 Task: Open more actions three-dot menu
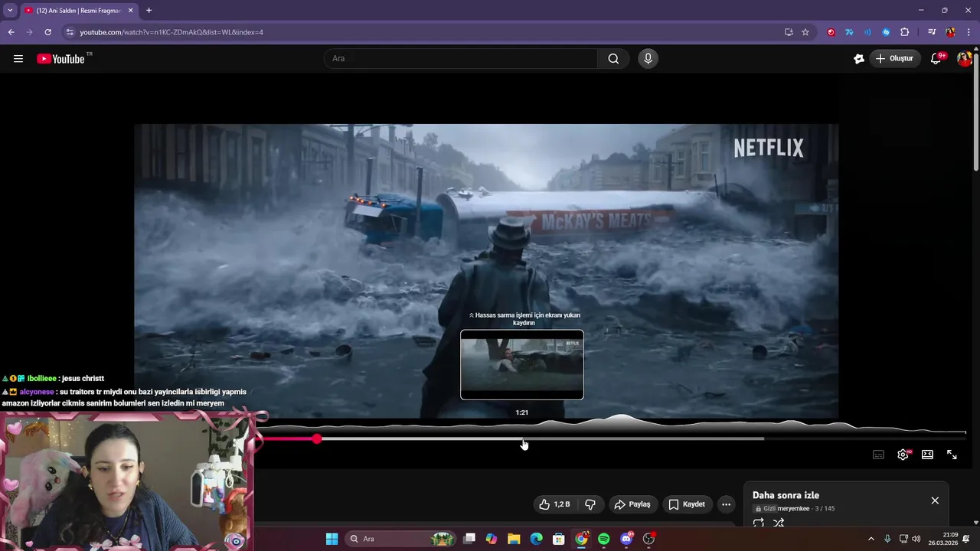[726, 504]
